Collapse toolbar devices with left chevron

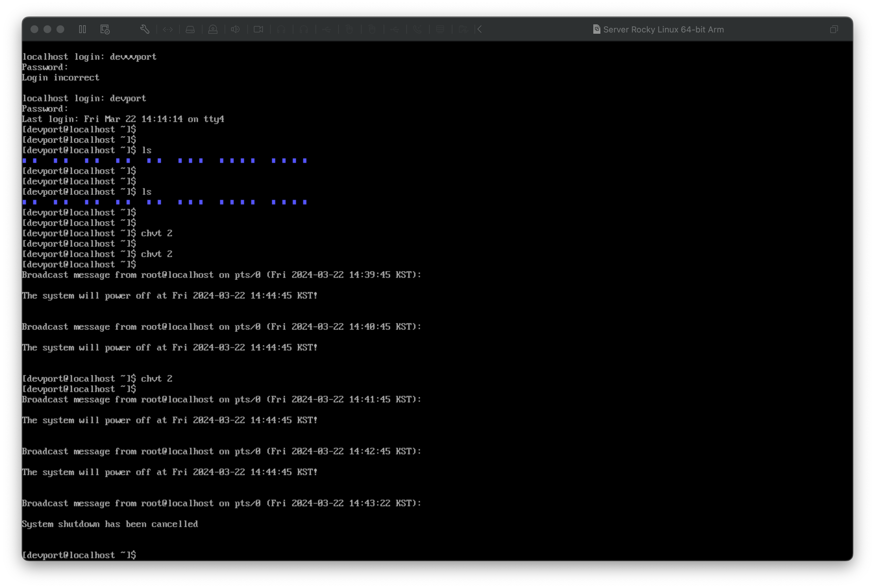[480, 29]
